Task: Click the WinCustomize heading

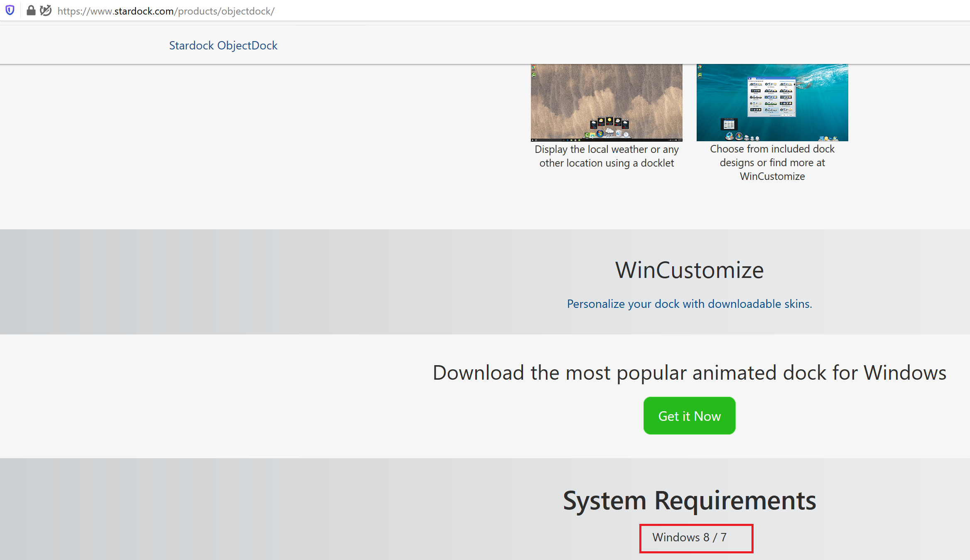Action: (689, 270)
